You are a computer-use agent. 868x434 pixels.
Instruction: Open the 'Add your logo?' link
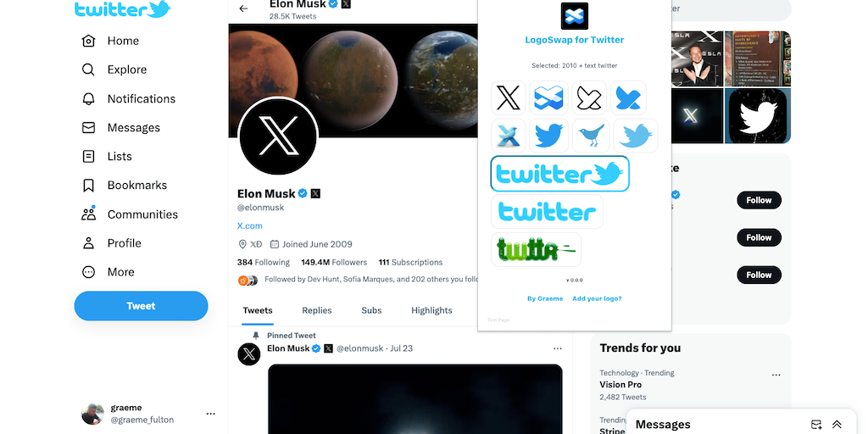(x=597, y=298)
